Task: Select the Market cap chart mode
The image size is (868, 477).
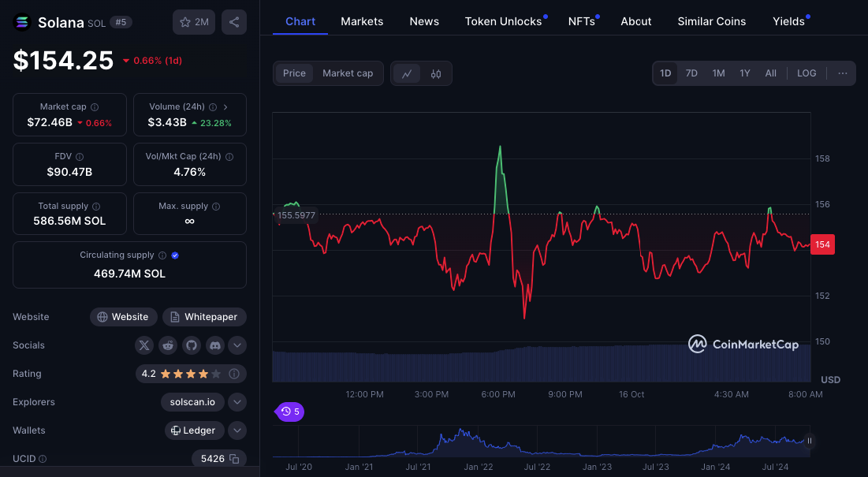Action: (348, 73)
